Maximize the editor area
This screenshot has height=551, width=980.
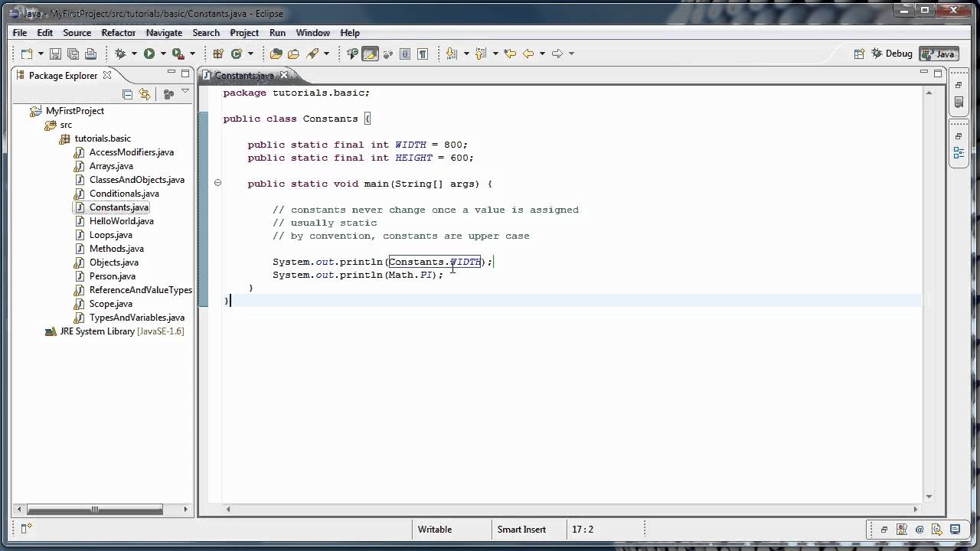[x=938, y=73]
